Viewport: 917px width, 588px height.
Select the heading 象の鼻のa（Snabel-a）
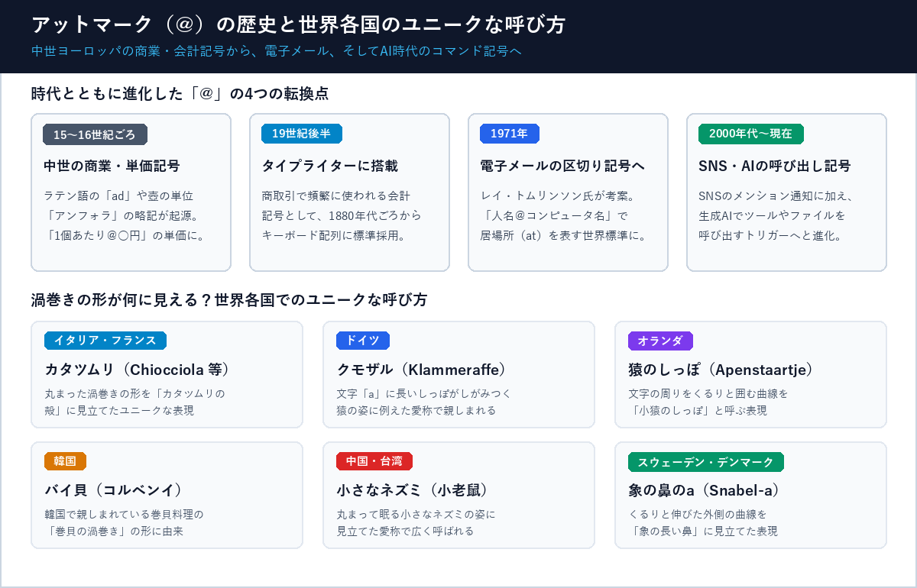(705, 490)
